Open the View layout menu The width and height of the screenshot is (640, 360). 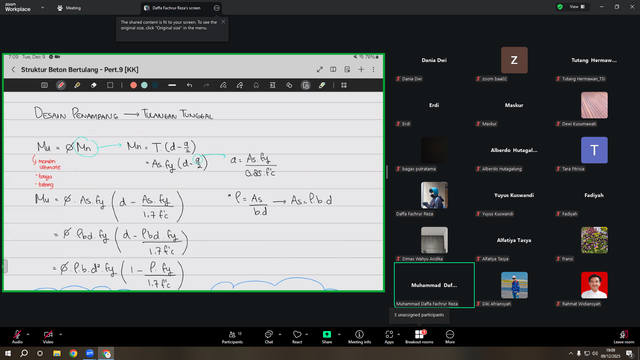tap(578, 7)
